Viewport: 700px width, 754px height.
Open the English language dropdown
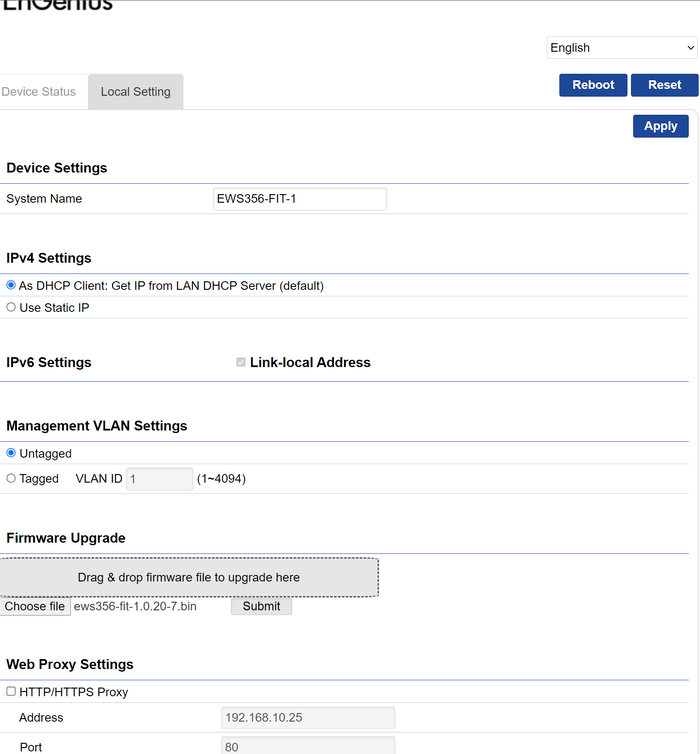coord(621,48)
